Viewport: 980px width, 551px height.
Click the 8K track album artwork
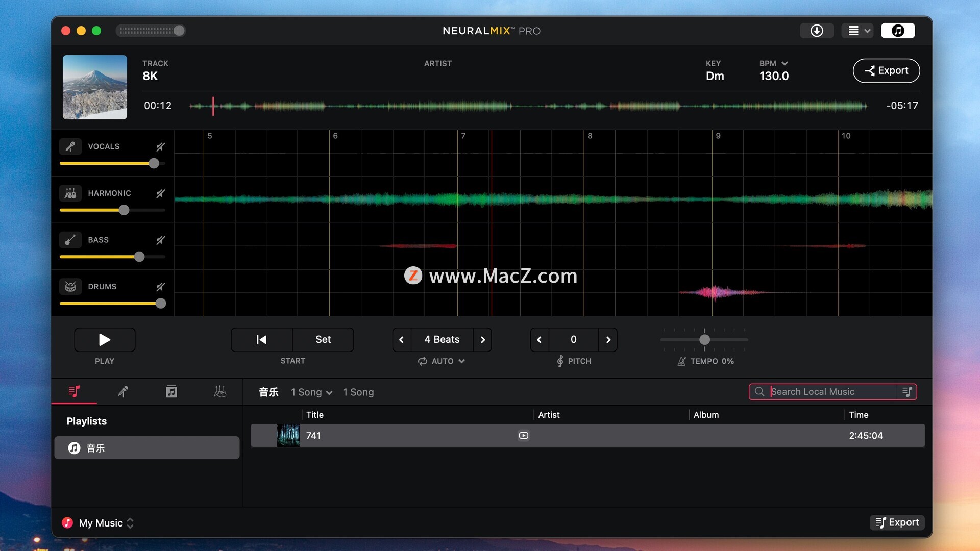[x=95, y=87]
